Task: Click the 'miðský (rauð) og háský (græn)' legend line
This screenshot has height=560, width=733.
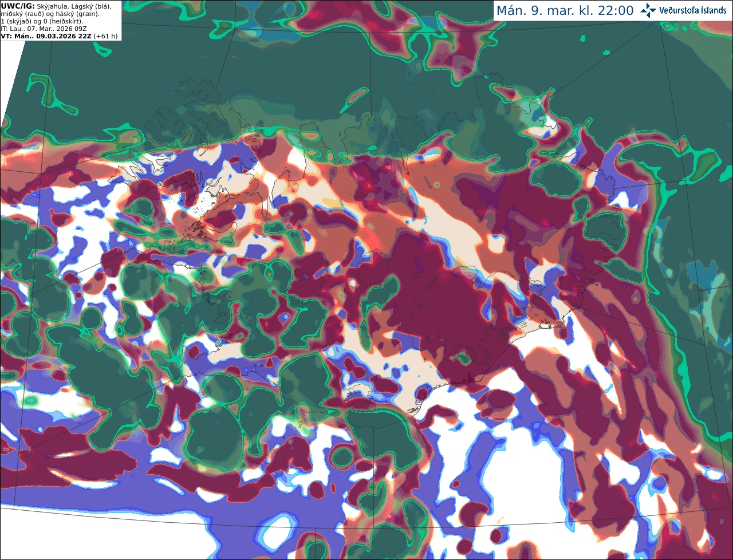Action: (50, 14)
